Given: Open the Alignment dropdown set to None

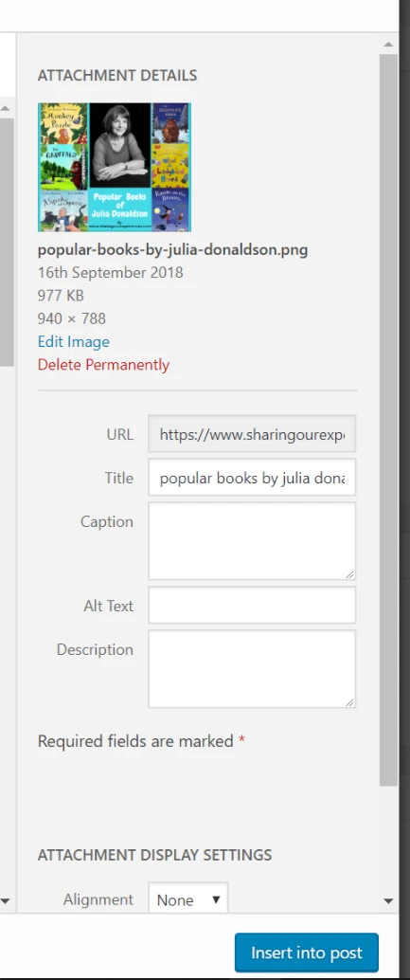Looking at the screenshot, I should click(x=187, y=900).
